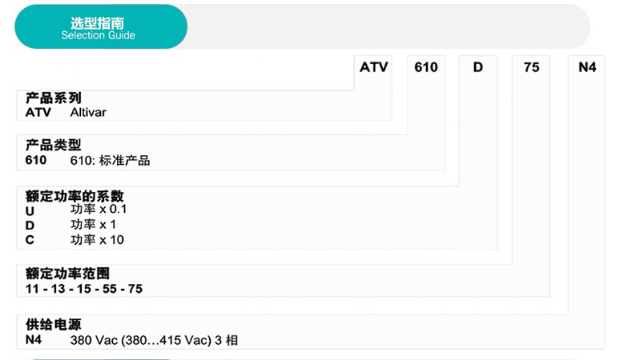The height and width of the screenshot is (360, 644).
Task: Click the 额定功率范围 heading
Action: click(x=67, y=273)
